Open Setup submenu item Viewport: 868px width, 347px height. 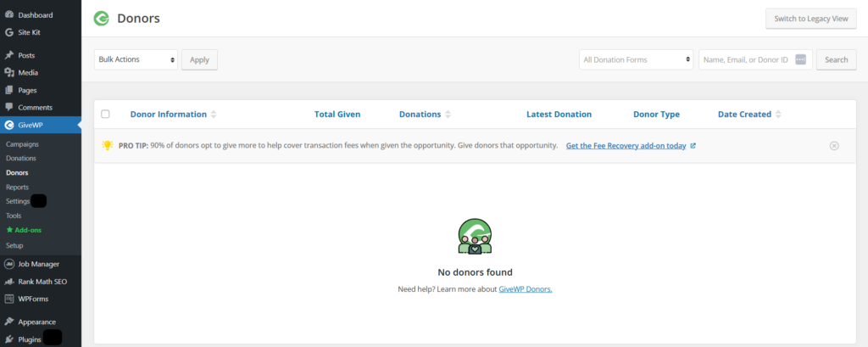tap(14, 245)
